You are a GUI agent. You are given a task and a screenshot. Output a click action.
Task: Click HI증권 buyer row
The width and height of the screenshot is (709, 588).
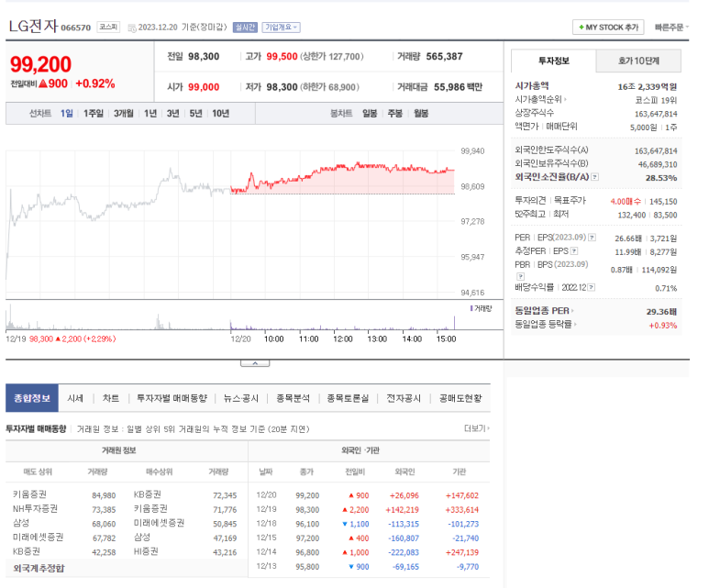146,551
